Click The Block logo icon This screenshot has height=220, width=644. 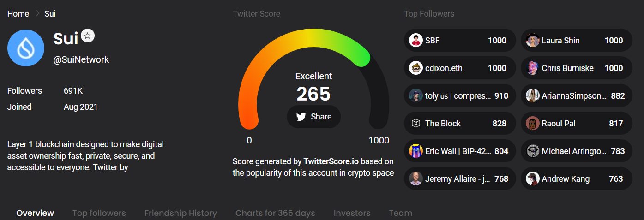click(x=416, y=124)
